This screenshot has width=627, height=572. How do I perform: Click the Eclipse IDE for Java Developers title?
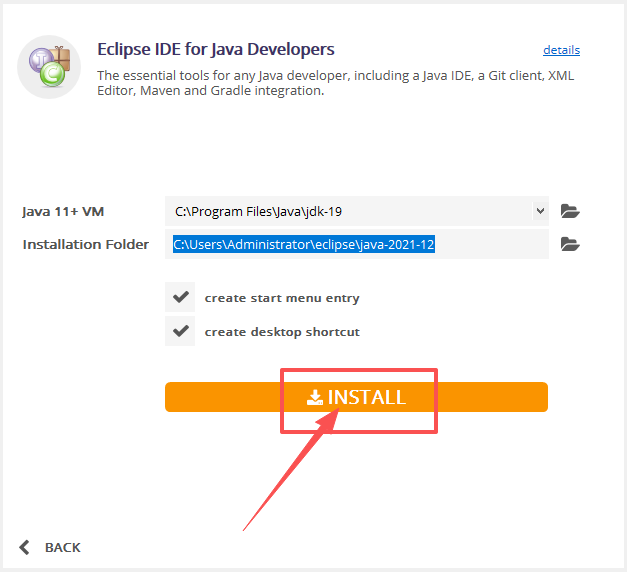pyautogui.click(x=216, y=50)
